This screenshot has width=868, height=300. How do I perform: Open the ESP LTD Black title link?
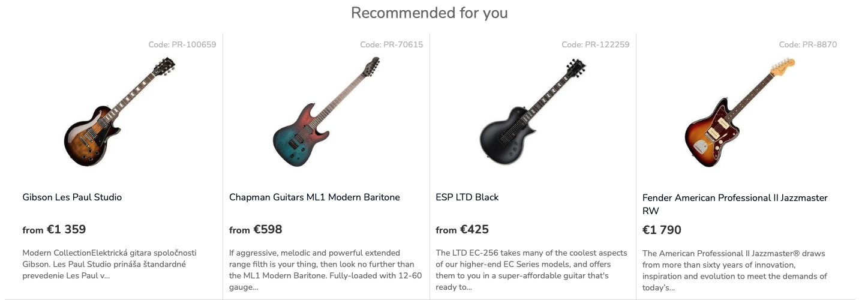pos(467,197)
